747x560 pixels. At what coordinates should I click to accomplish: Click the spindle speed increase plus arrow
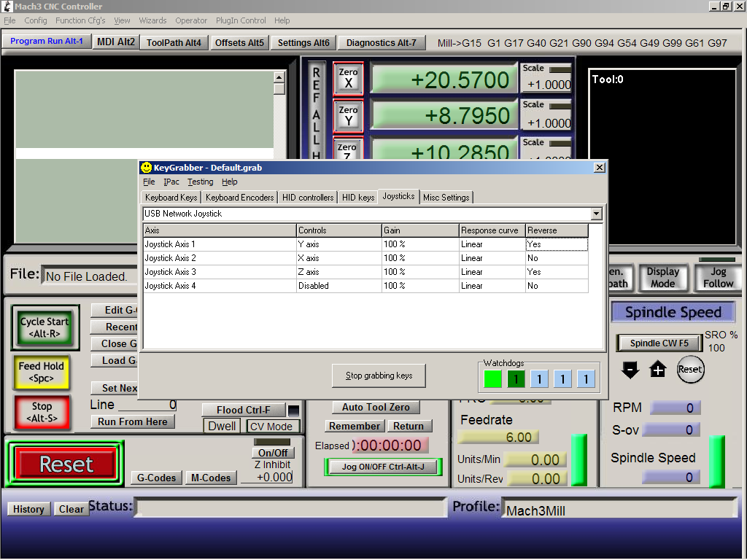[x=658, y=369]
